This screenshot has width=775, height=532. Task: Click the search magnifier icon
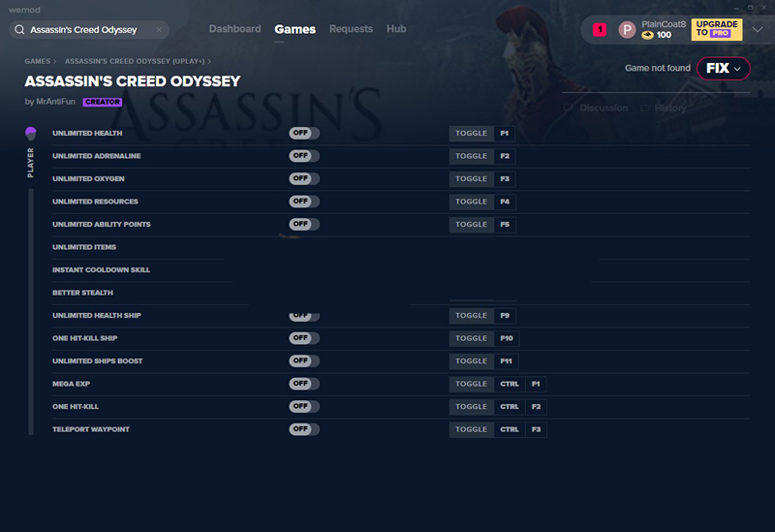click(19, 30)
